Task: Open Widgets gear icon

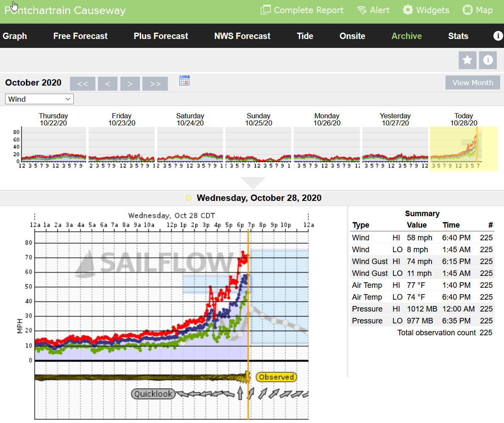Action: point(408,10)
